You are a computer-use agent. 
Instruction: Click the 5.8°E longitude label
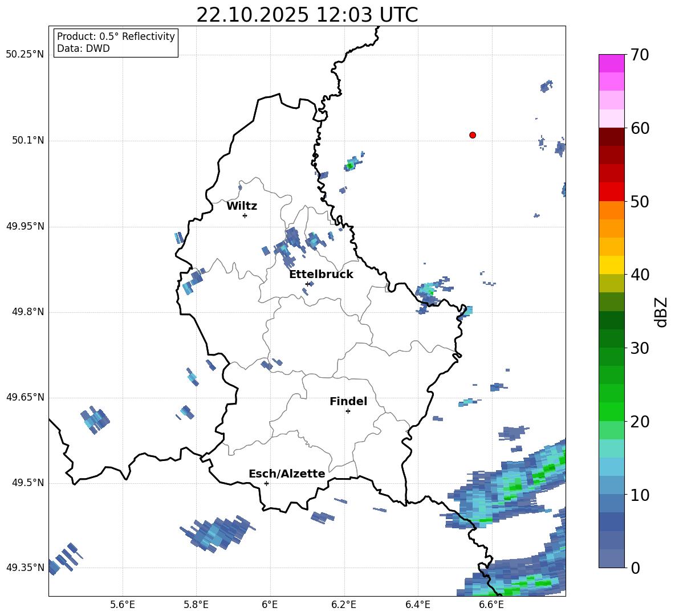pyautogui.click(x=196, y=605)
